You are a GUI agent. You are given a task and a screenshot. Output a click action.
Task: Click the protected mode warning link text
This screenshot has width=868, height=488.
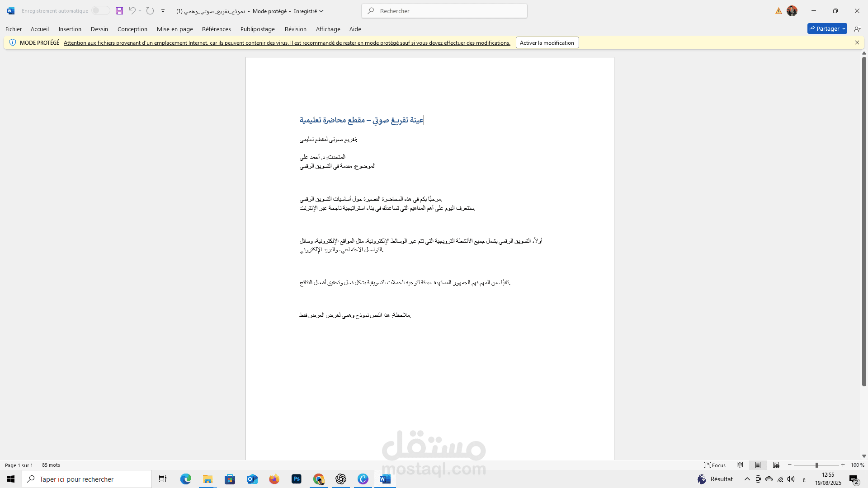click(287, 43)
